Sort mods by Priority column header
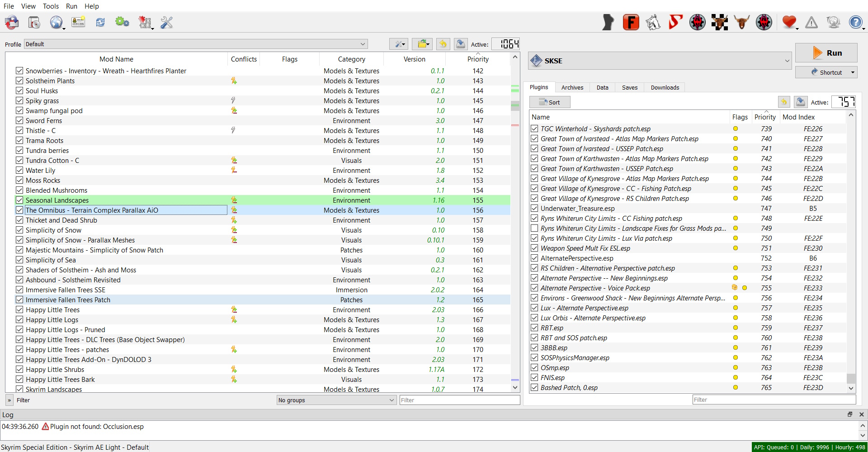Viewport: 868px width, 452px height. (478, 59)
